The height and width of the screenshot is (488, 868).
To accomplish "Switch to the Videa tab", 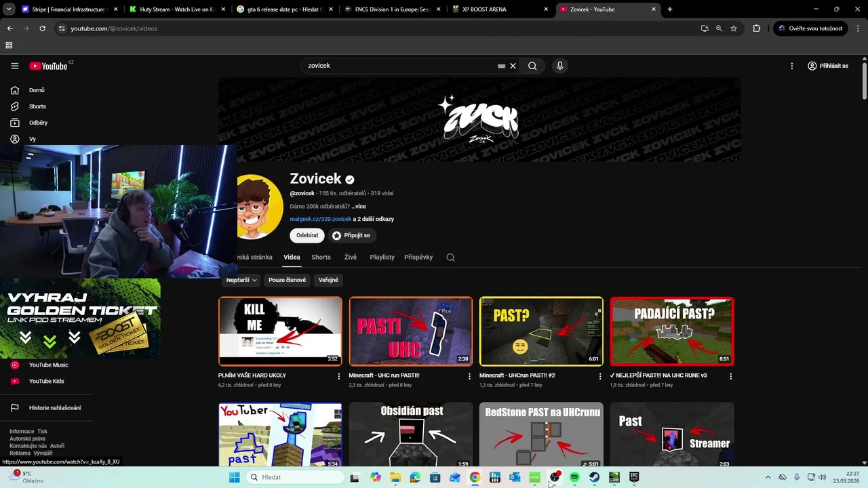I will point(292,257).
